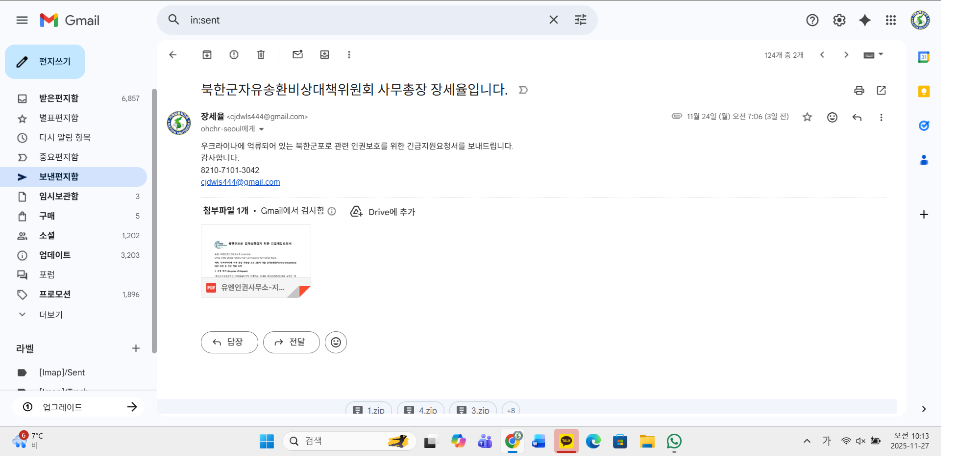Delete this email with trash icon
The height and width of the screenshot is (470, 980).
[x=261, y=55]
